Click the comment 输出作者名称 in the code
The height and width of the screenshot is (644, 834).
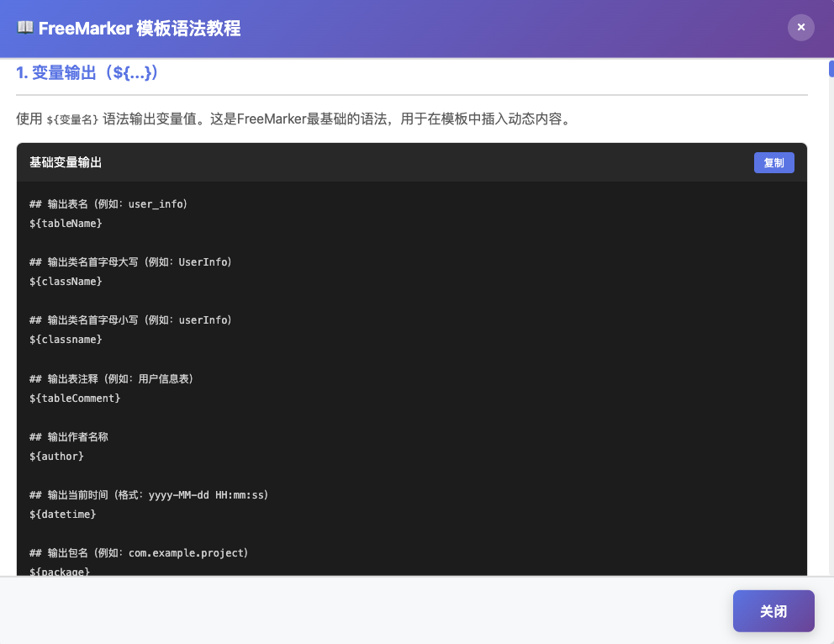84,436
